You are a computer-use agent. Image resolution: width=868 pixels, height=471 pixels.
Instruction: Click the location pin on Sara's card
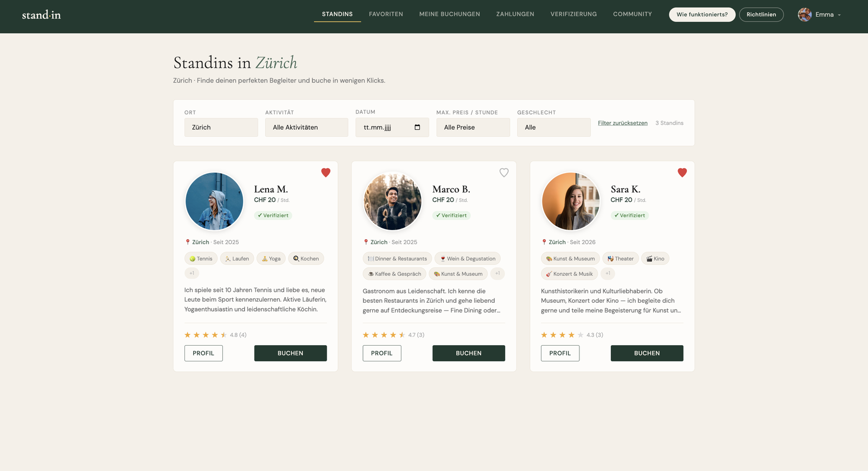[x=544, y=242]
